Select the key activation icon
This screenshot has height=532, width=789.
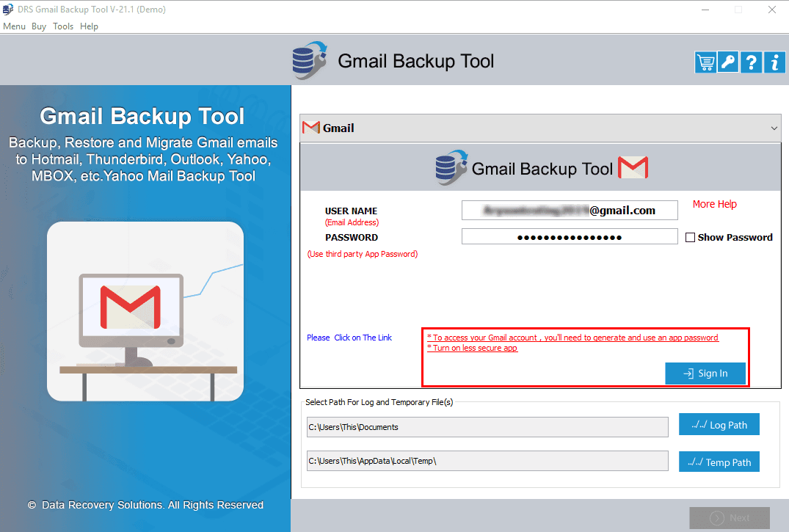[727, 62]
